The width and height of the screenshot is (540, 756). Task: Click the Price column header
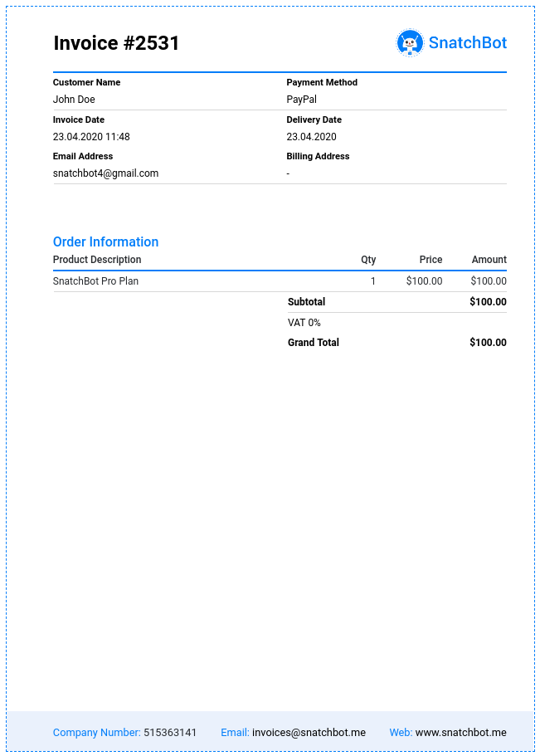pyautogui.click(x=431, y=260)
